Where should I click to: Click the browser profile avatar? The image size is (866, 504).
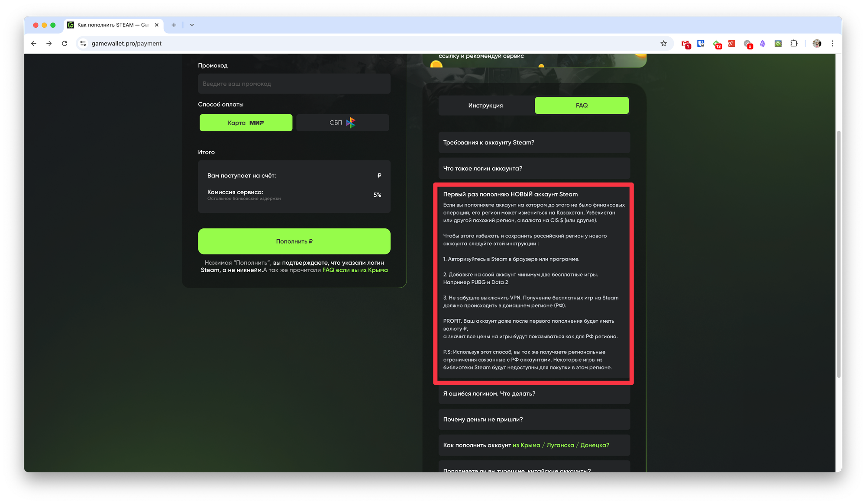pos(817,43)
